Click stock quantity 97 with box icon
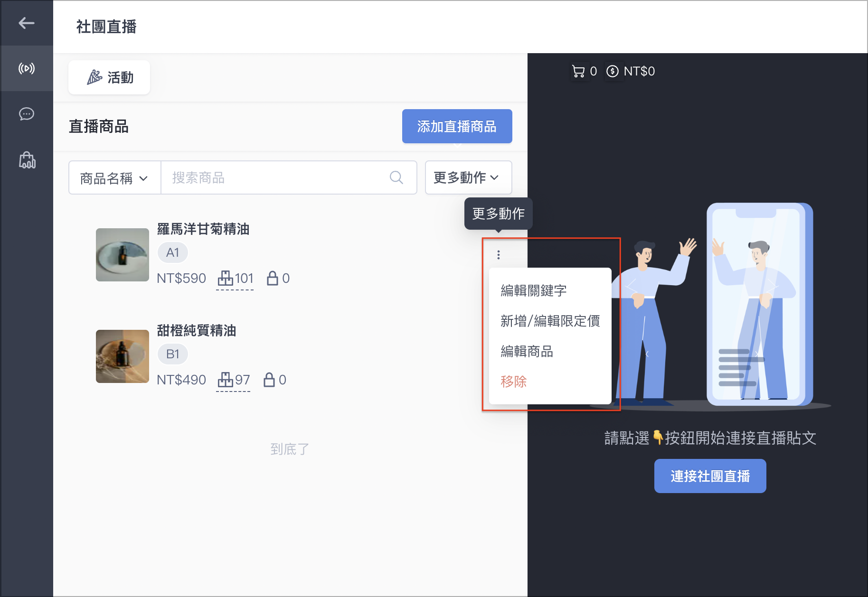Screen dimensions: 868x597 [233, 380]
